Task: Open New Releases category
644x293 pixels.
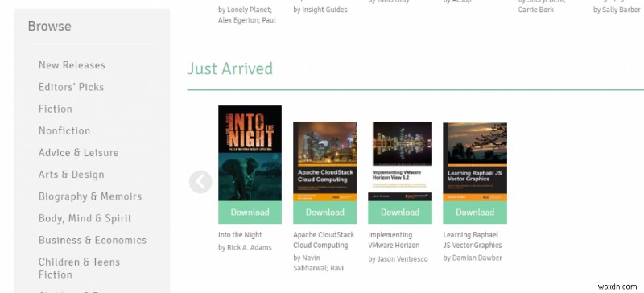Action: (72, 65)
